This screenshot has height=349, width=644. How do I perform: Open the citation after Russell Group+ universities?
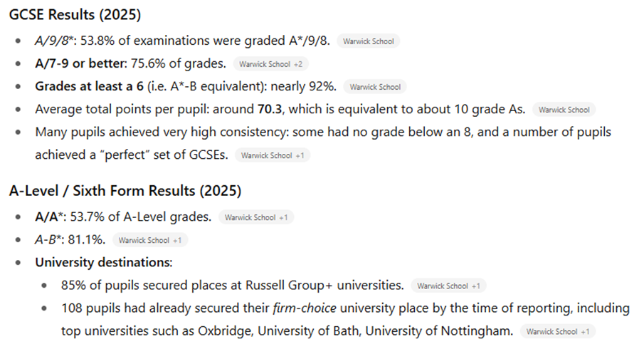(448, 286)
